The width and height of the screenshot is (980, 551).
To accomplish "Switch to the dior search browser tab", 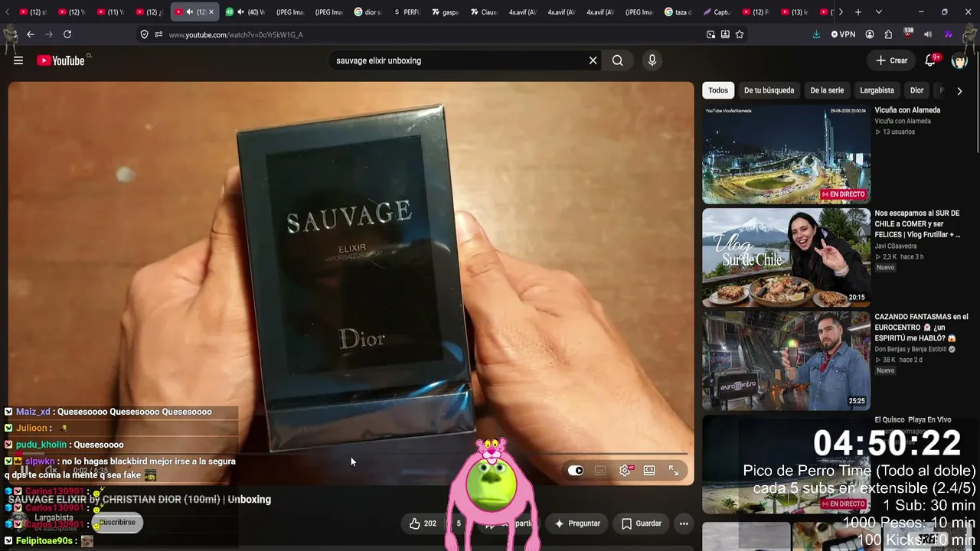I will (x=367, y=12).
